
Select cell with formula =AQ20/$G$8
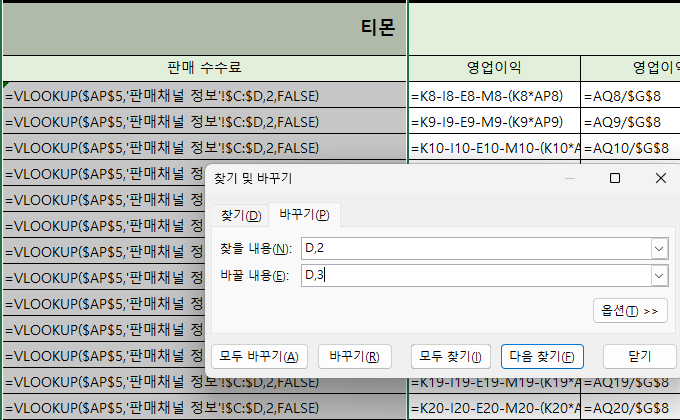coord(631,408)
